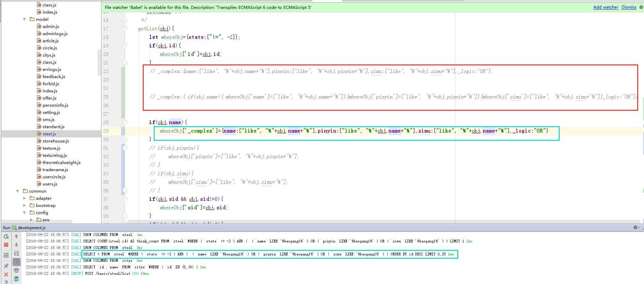This screenshot has height=284, width=644.
Task: Open adminlogs.js in the project tree
Action: point(55,34)
